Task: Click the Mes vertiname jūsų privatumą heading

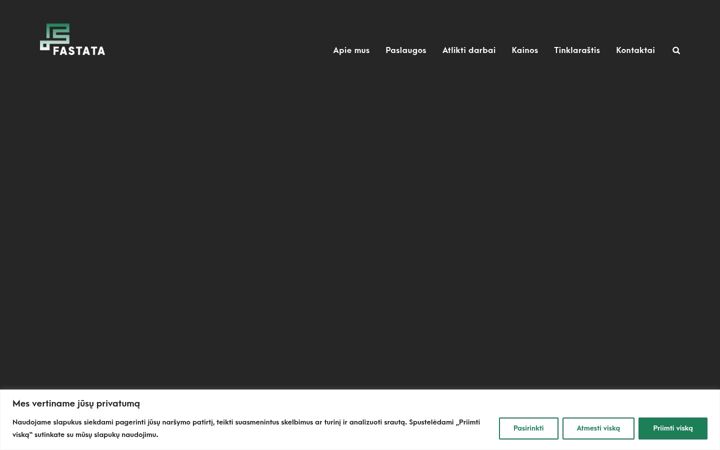Action: point(76,404)
